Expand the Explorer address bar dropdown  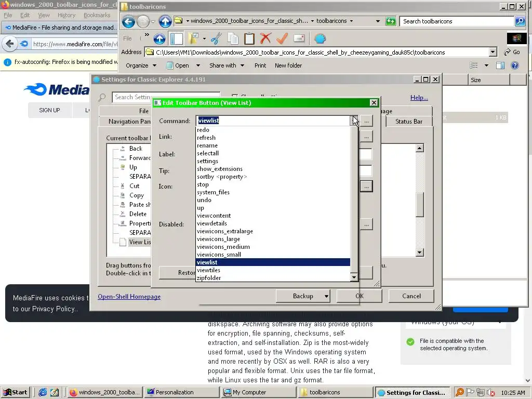tap(493, 52)
